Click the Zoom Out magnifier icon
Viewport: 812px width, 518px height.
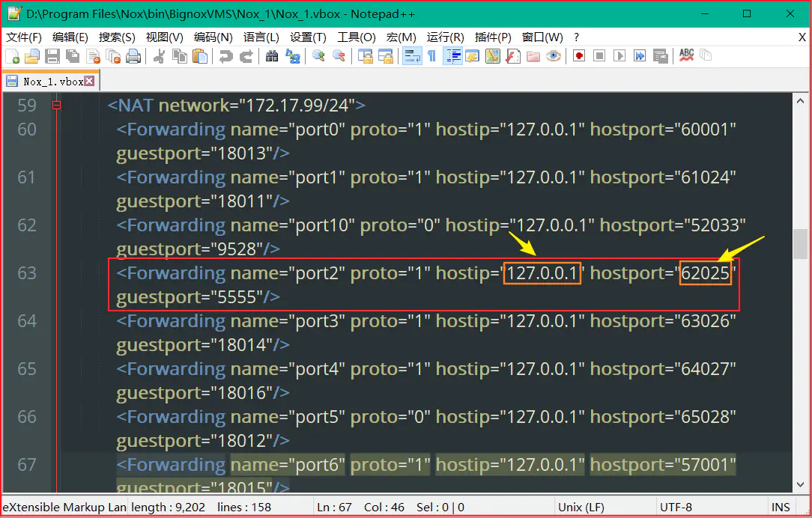pyautogui.click(x=339, y=56)
